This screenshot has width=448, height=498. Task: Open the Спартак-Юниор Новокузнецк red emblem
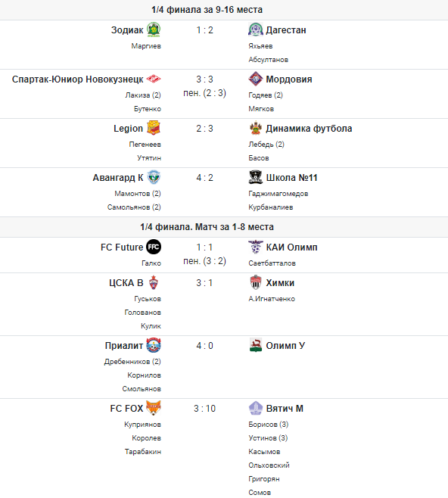[x=154, y=79]
